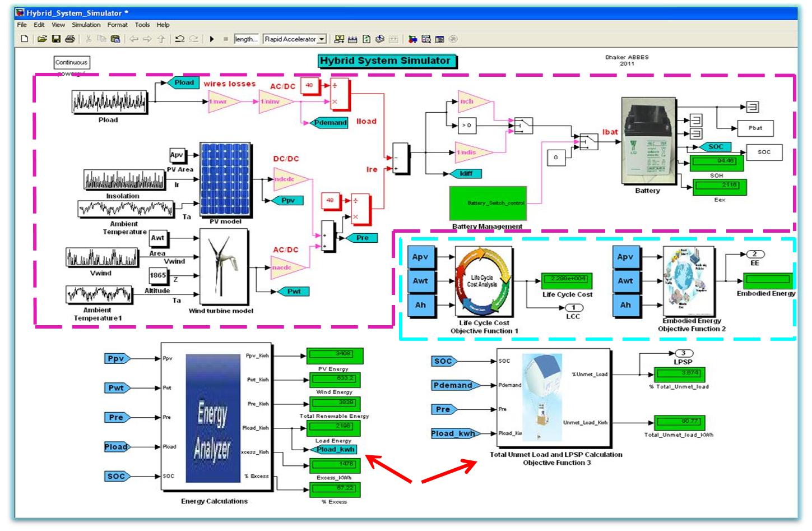The image size is (812, 531).
Task: Start simulation with the play button
Action: click(212, 39)
